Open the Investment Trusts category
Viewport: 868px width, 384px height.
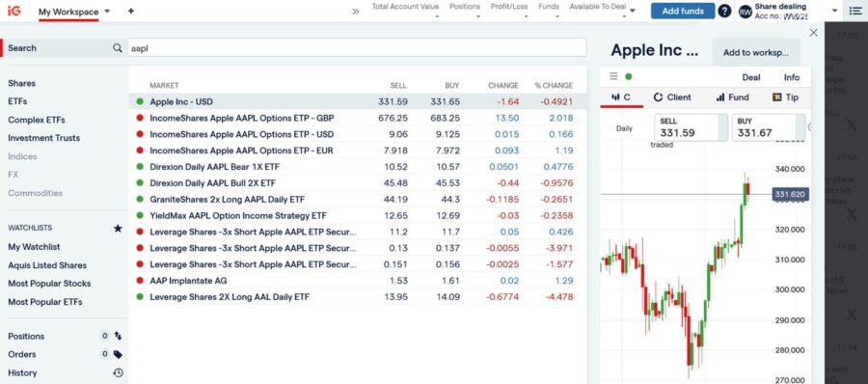[43, 138]
